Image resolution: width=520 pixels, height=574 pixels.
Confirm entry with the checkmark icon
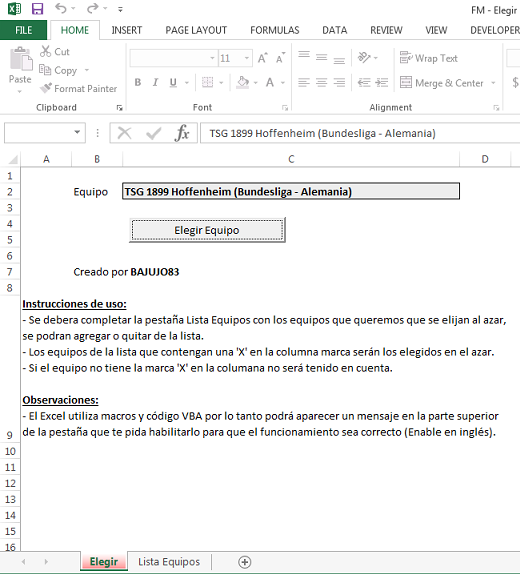pos(153,133)
